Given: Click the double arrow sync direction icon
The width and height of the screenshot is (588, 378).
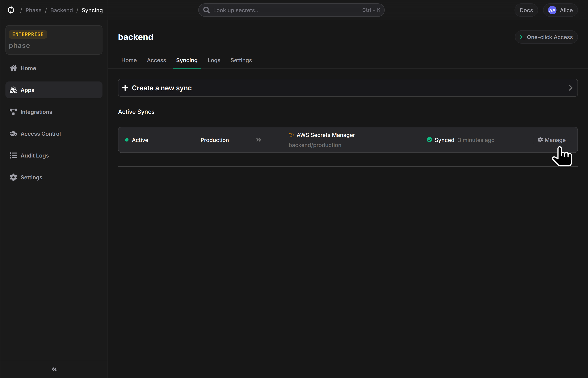Looking at the screenshot, I should pyautogui.click(x=259, y=140).
